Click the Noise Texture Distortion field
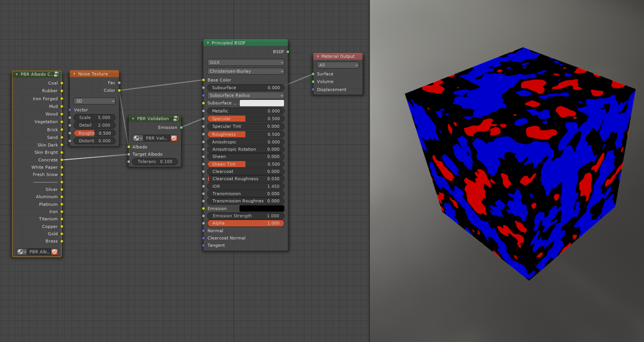Viewport: 644px width, 342px height. 94,141
